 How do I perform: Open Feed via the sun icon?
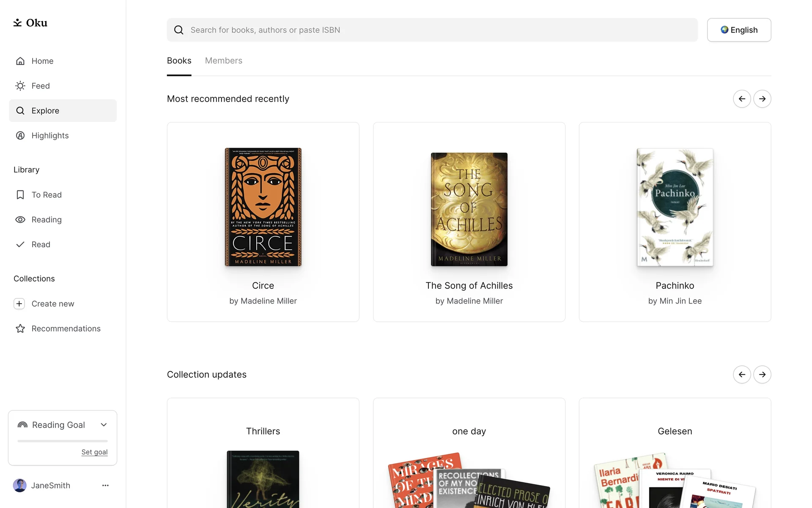pos(20,86)
